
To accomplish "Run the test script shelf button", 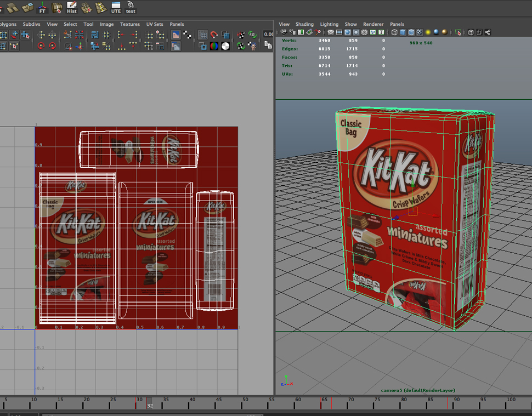I will (x=131, y=7).
